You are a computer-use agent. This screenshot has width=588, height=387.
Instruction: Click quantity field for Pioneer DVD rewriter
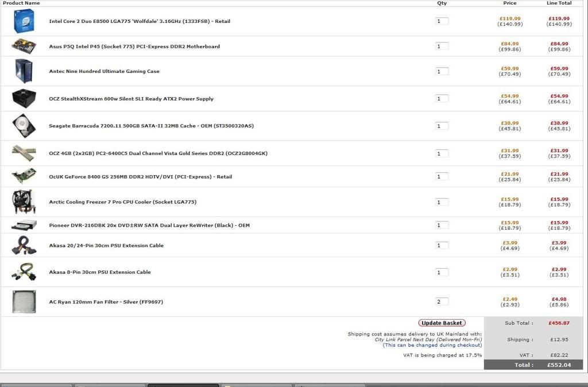pyautogui.click(x=442, y=226)
